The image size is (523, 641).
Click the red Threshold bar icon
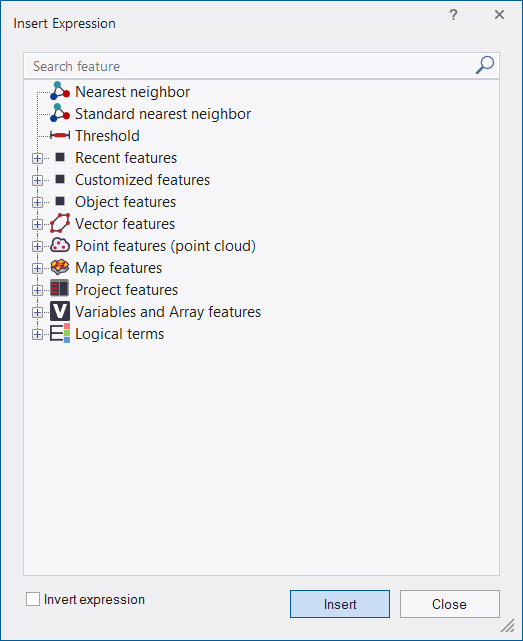tap(60, 135)
